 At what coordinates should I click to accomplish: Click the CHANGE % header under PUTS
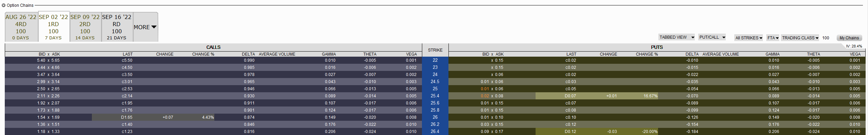pos(647,54)
